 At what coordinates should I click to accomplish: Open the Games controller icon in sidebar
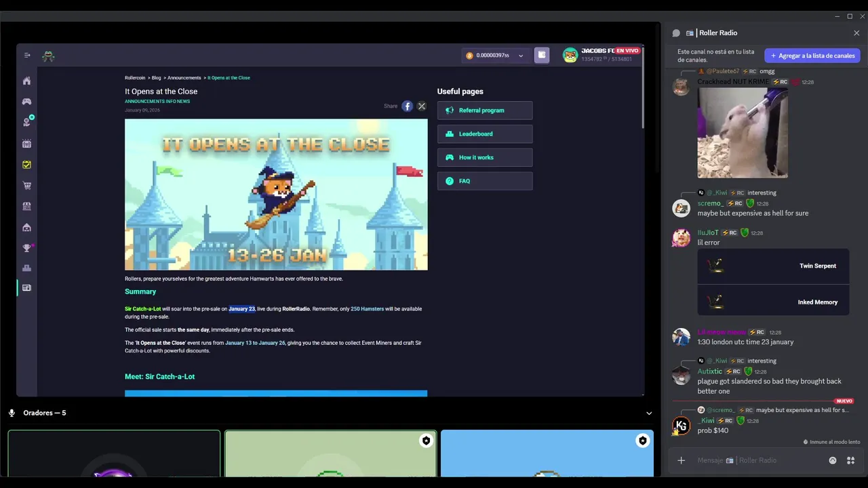(x=26, y=102)
